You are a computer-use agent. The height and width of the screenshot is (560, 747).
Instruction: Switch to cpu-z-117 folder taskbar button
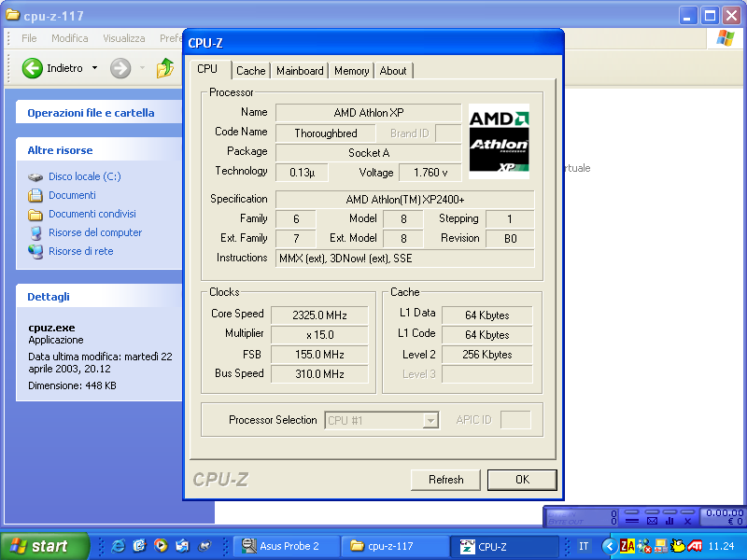click(396, 546)
